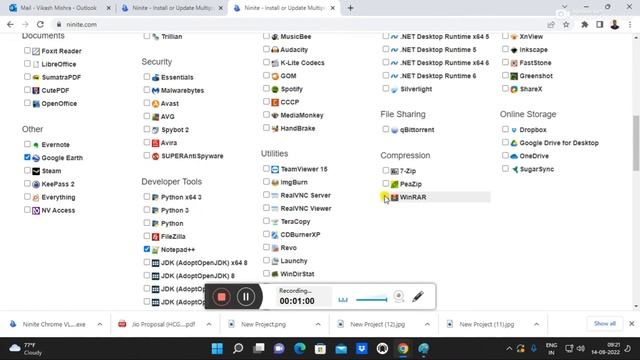
Task: Check the Greenshot checkbox
Action: [505, 75]
